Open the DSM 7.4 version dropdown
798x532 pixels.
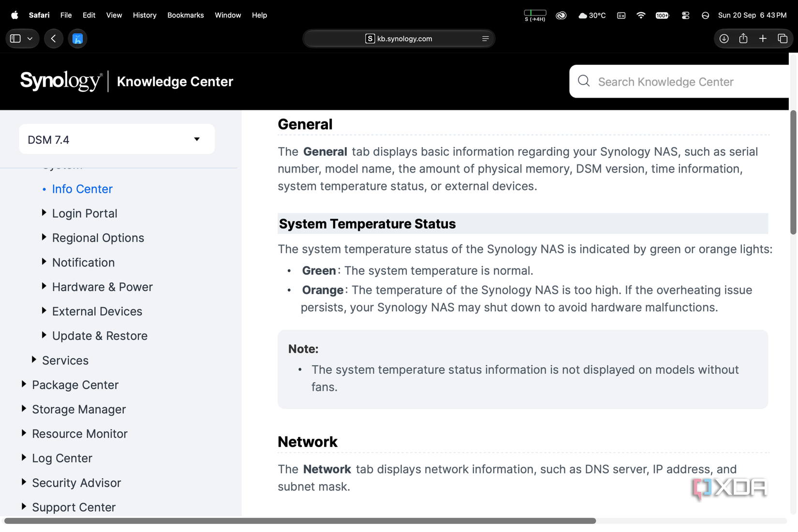tap(117, 139)
